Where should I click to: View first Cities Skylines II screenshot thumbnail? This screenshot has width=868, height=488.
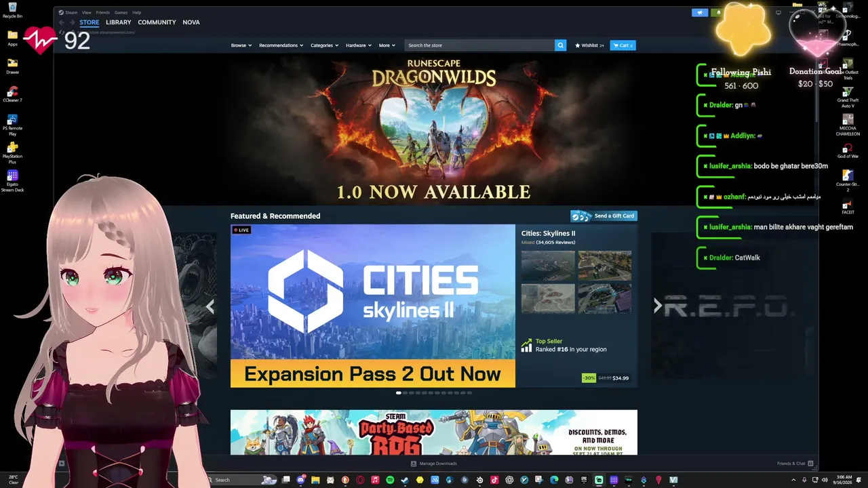[548, 266]
